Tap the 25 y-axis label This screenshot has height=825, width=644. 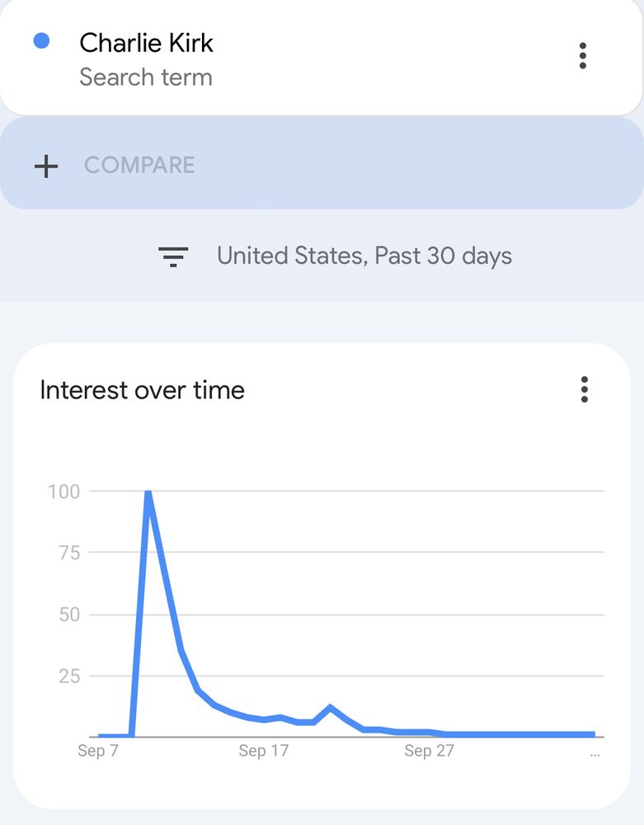point(68,676)
